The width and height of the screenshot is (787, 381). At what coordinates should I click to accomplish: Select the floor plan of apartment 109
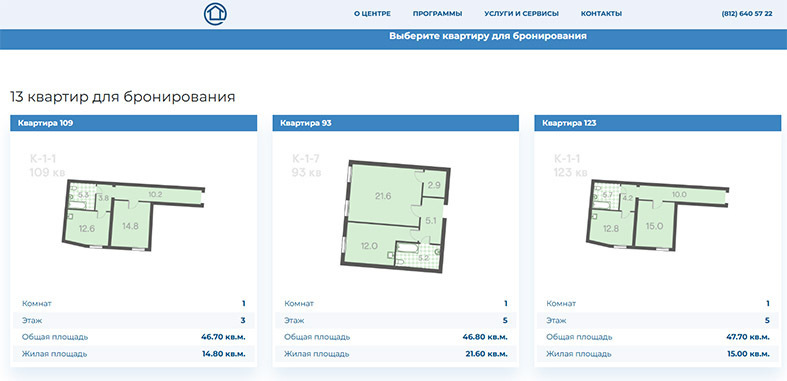pos(134,214)
